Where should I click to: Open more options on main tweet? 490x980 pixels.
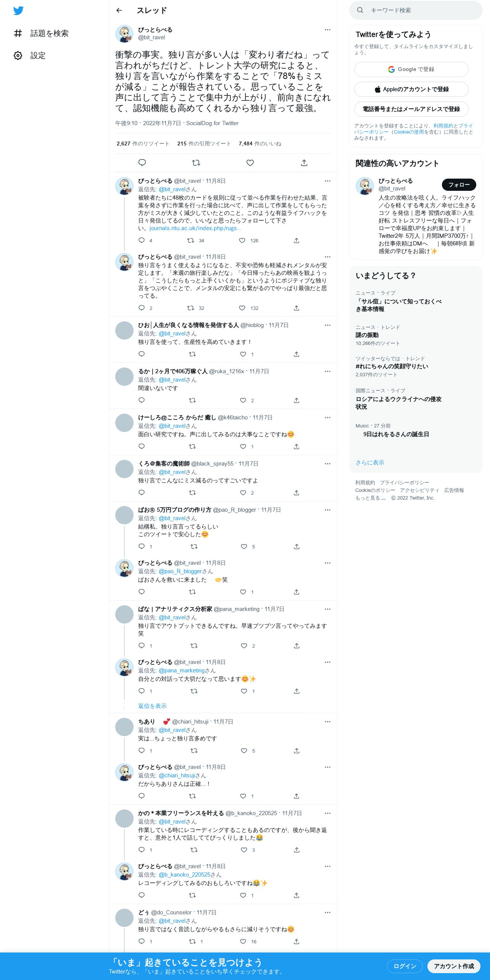click(327, 30)
